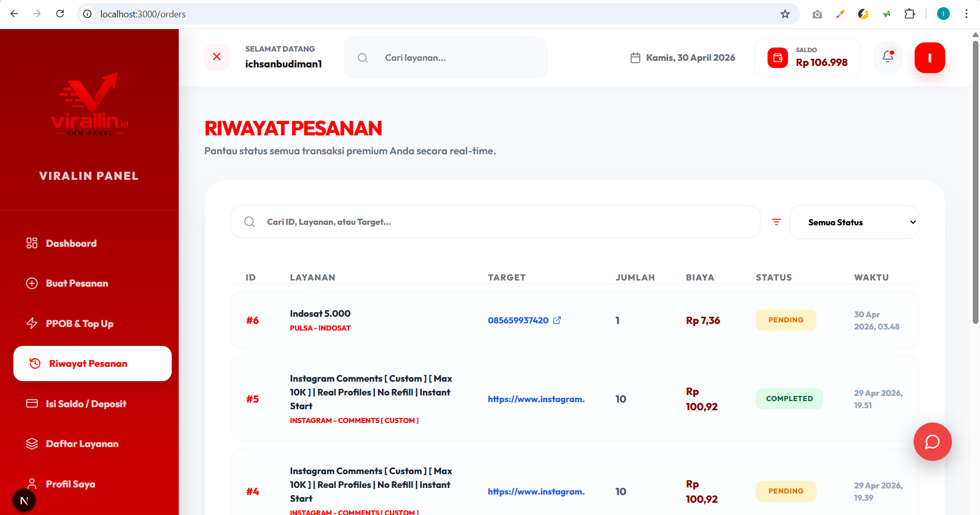Open external link icon next to 085659937420
Screen dimensions: 980x515
(x=557, y=320)
